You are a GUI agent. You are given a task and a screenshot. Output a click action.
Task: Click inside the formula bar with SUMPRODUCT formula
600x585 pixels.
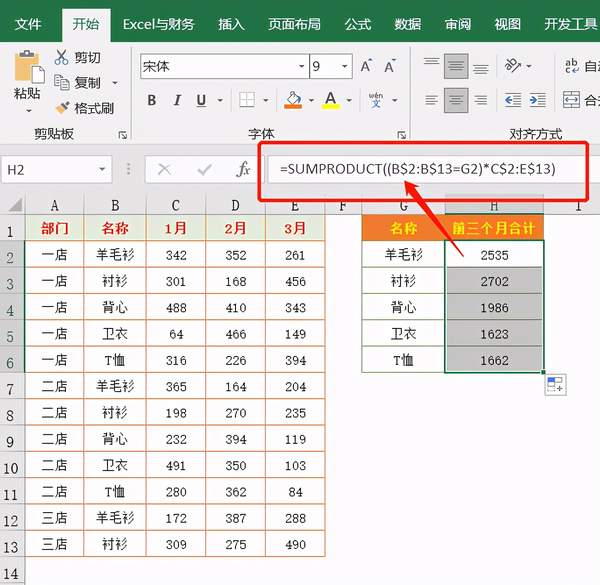[x=420, y=170]
